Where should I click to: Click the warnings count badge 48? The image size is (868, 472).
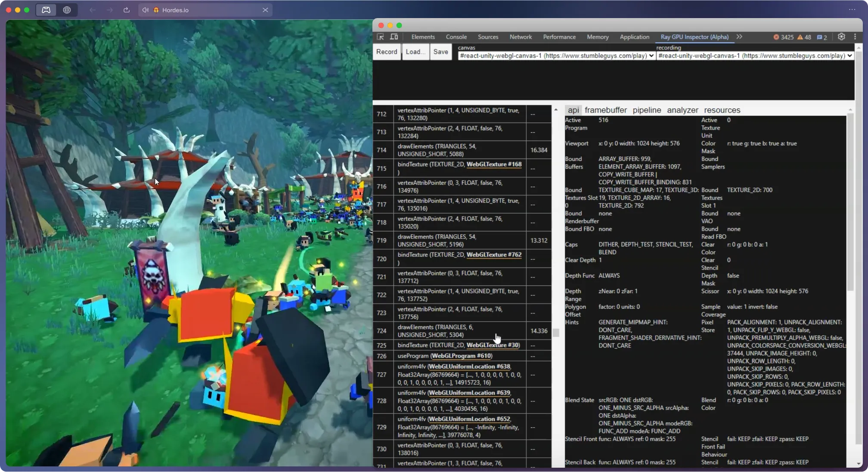pyautogui.click(x=804, y=37)
